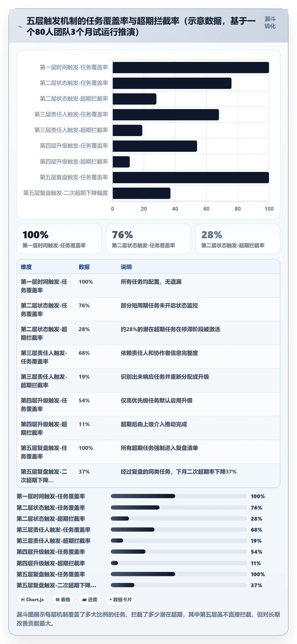Click the table cell 依赖责任人和协作者信息完整度
297x644 pixels.
pyautogui.click(x=159, y=353)
